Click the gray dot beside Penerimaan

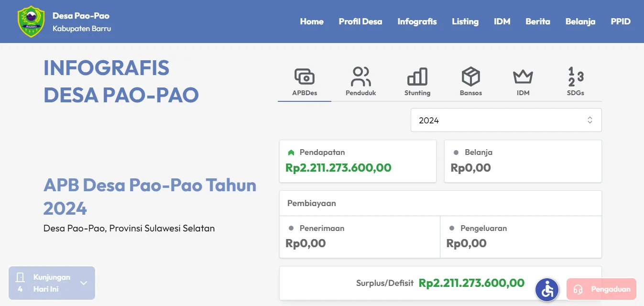tap(291, 229)
